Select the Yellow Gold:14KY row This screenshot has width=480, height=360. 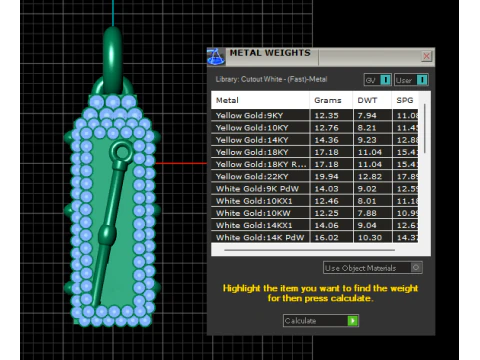(x=315, y=140)
